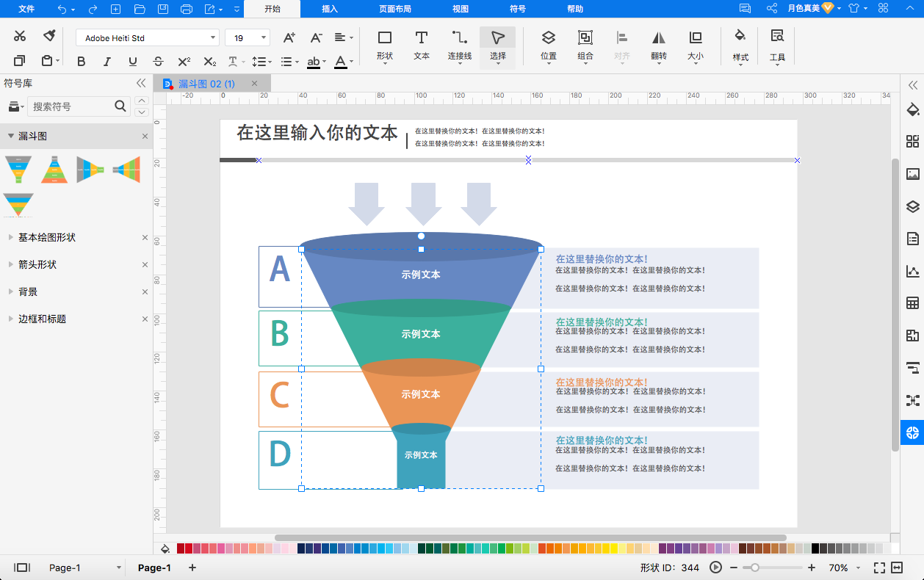This screenshot has height=580, width=924.
Task: Open the Size tool
Action: click(695, 46)
